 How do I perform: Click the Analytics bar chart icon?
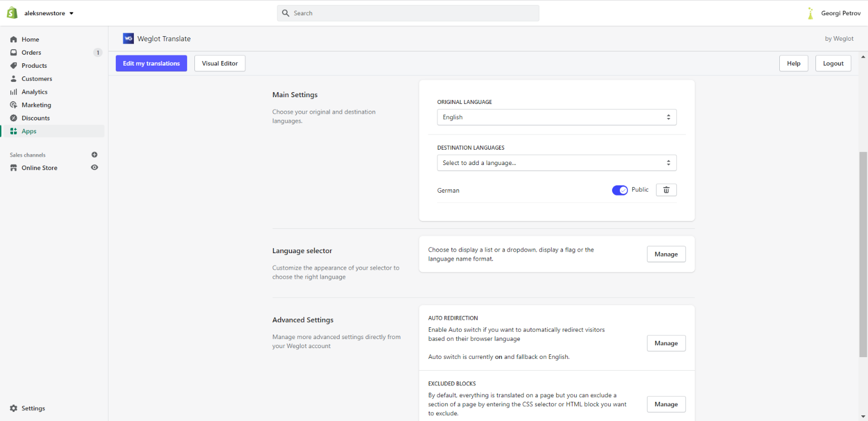(x=14, y=92)
